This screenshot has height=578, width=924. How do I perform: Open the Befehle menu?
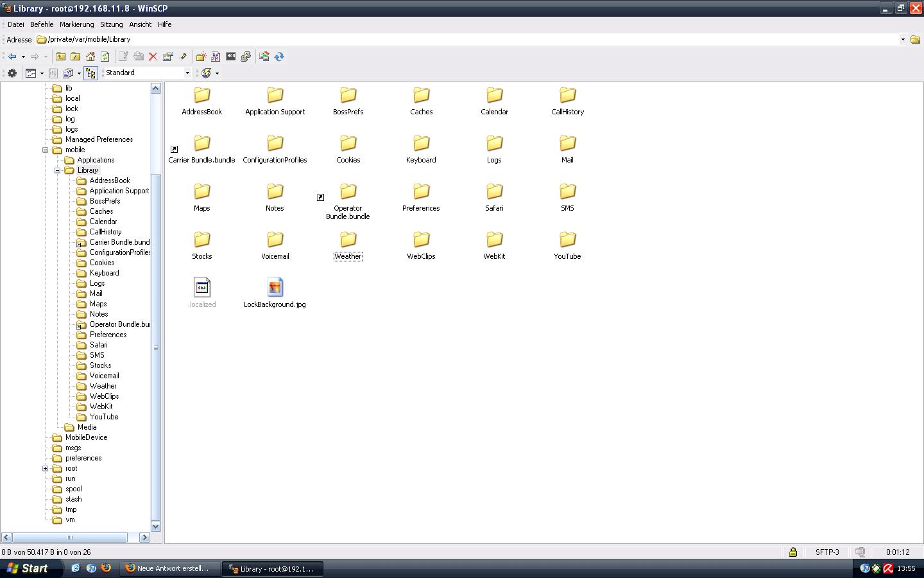click(42, 24)
